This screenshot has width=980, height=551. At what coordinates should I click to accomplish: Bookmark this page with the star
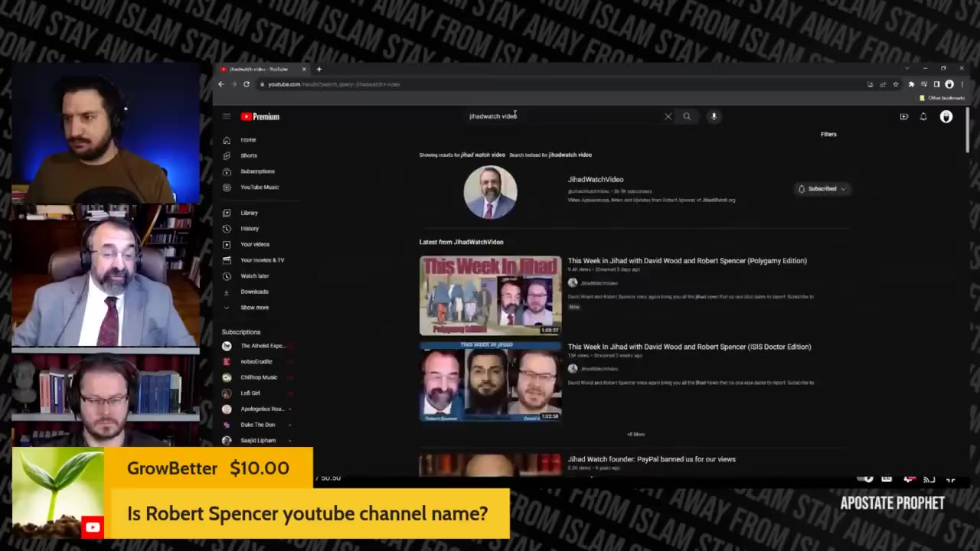[x=896, y=84]
